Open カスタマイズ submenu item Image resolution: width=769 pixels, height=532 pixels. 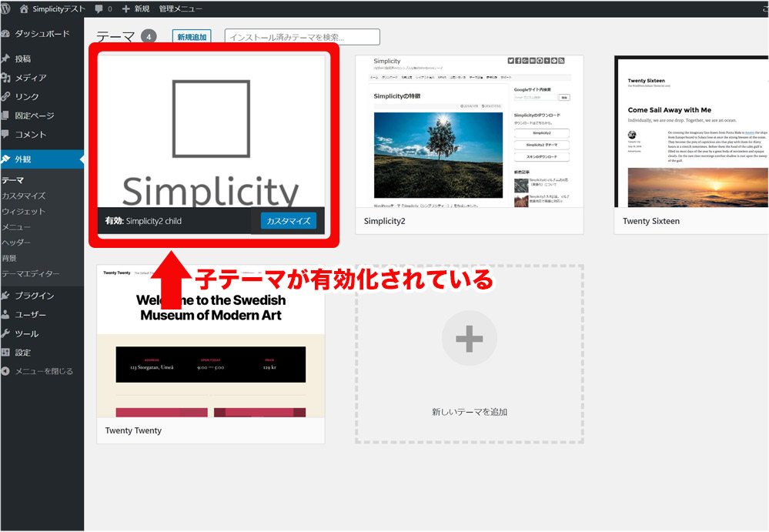[x=24, y=196]
